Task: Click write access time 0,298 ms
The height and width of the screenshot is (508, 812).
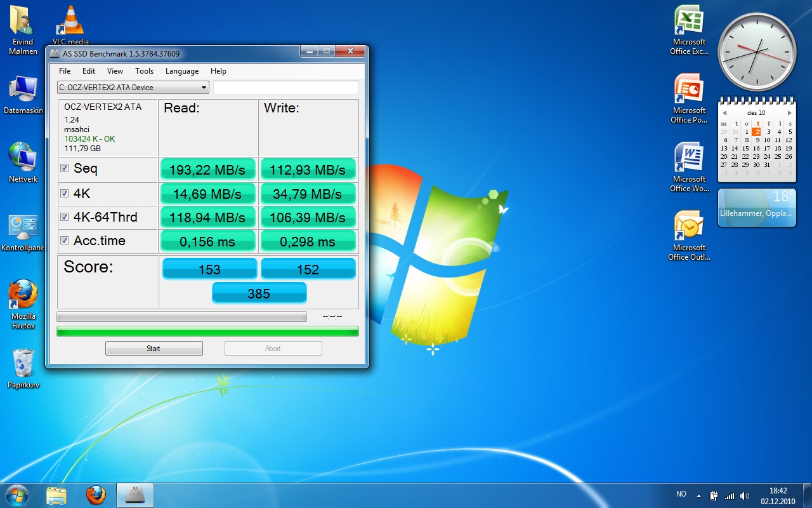Action: pos(308,241)
